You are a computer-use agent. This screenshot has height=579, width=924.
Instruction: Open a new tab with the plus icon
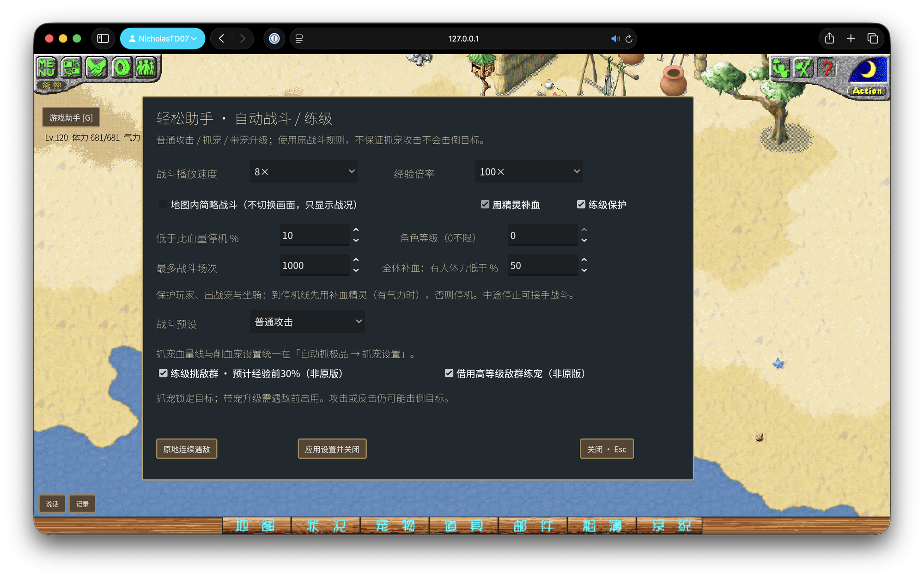pos(851,38)
